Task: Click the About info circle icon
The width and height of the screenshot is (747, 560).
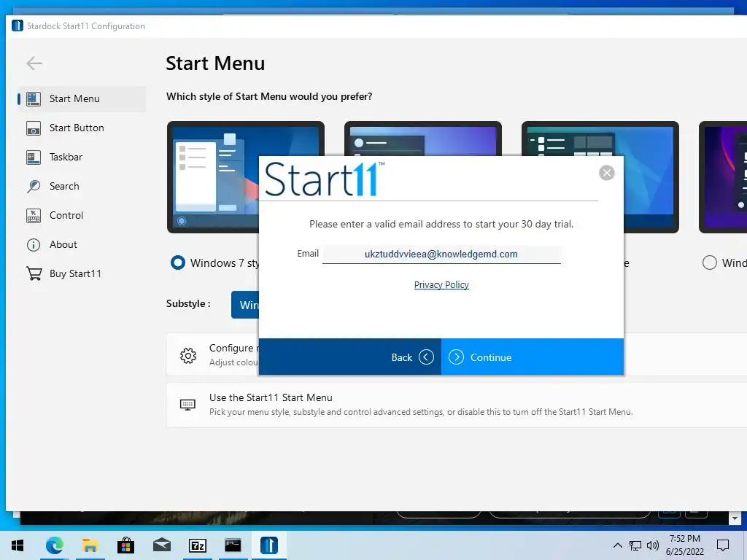Action: pos(34,245)
